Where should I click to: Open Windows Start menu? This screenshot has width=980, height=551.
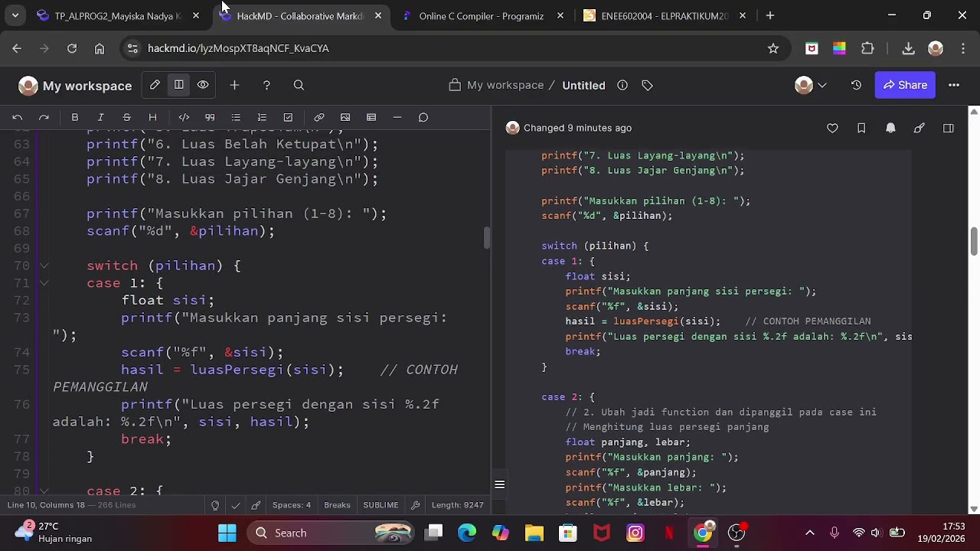[x=227, y=533]
